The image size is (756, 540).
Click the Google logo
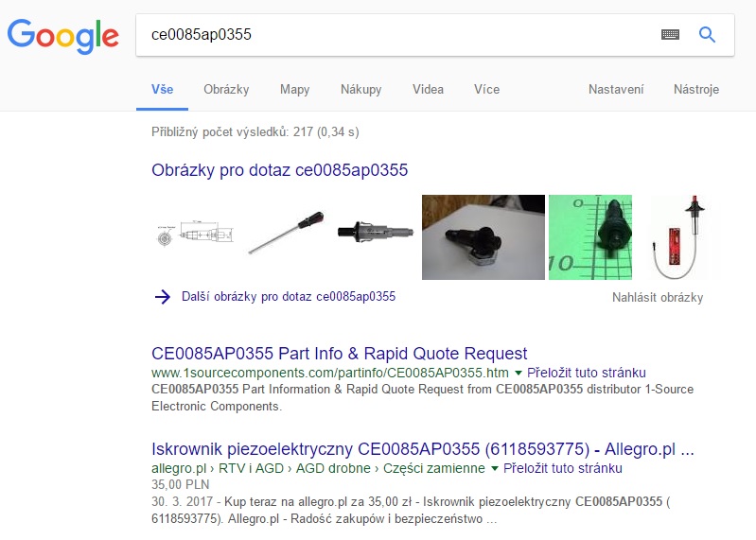point(63,36)
